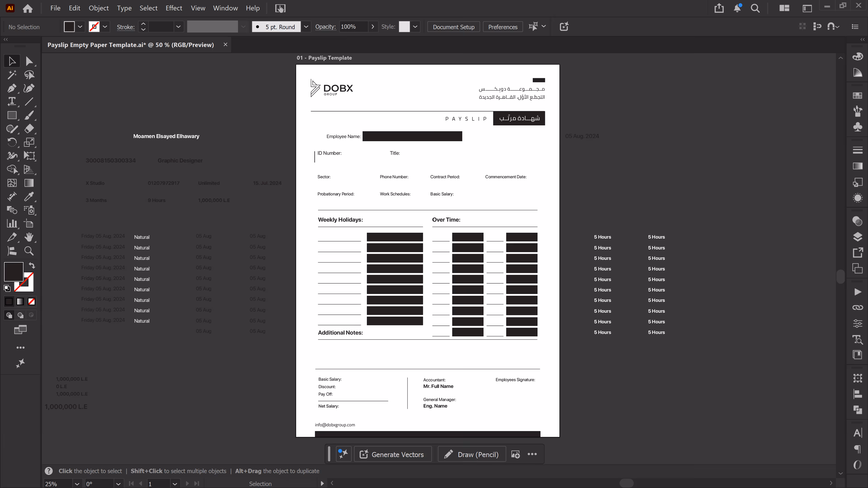The width and height of the screenshot is (868, 488).
Task: Pick the Eyedropper tool
Action: coord(29,196)
